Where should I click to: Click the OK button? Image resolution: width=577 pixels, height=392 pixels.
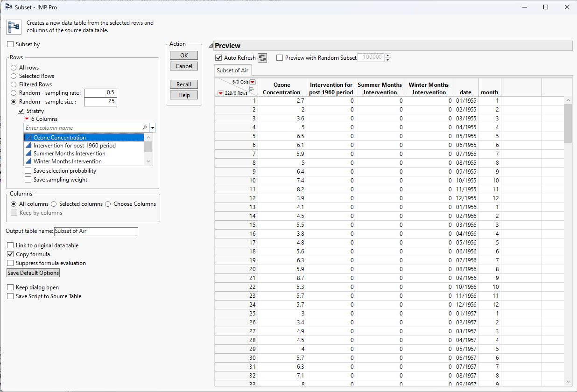pyautogui.click(x=184, y=55)
